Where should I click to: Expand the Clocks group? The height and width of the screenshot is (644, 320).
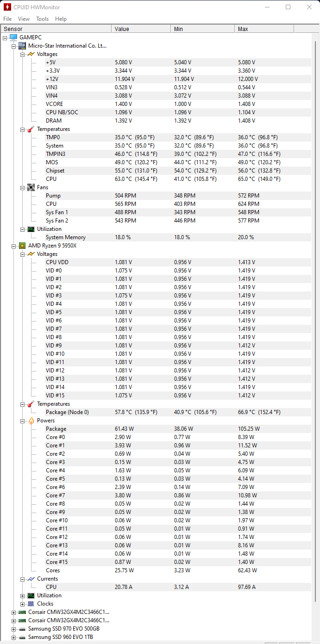tap(22, 604)
